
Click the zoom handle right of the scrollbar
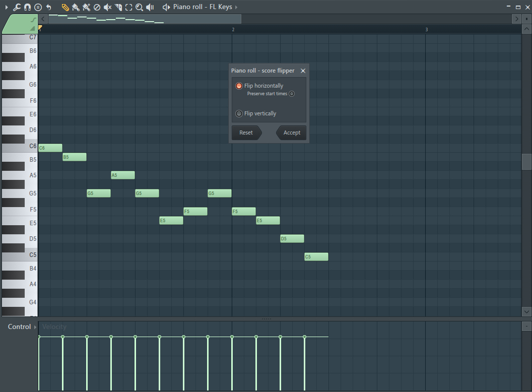(x=526, y=19)
